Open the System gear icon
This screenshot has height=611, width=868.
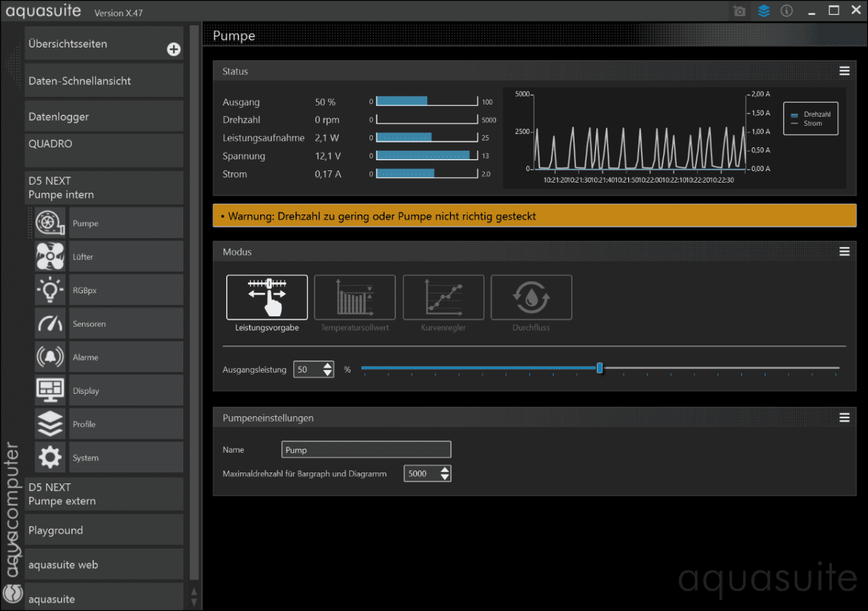[50, 458]
